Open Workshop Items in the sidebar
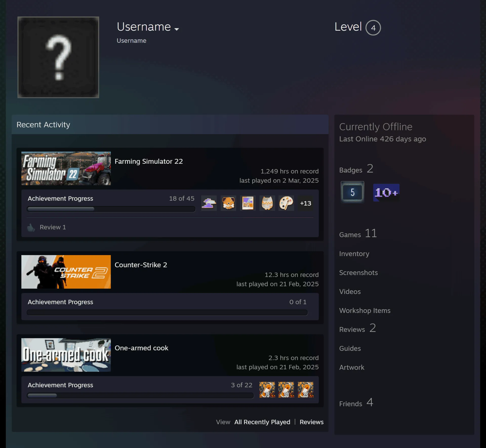Screen dimensions: 486x448 pos(365,311)
